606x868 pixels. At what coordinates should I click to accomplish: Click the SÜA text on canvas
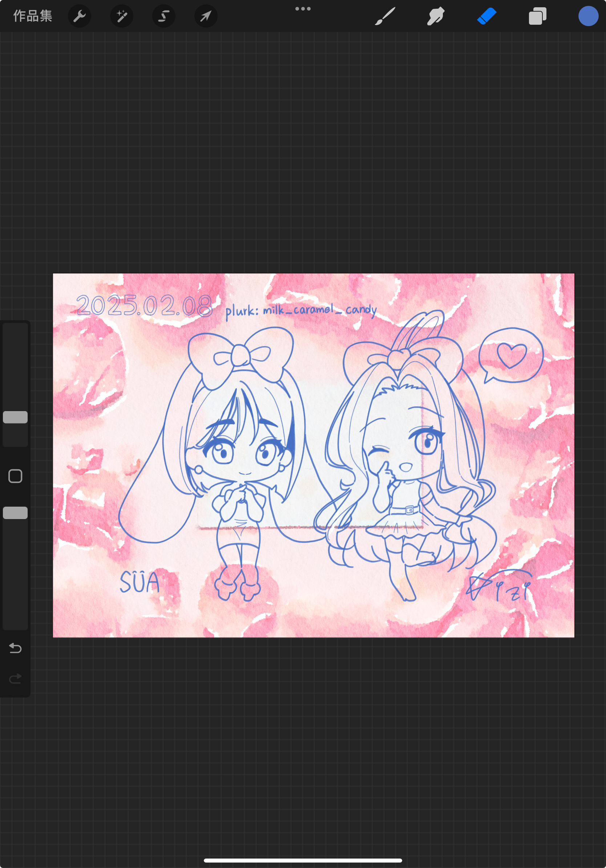click(140, 582)
